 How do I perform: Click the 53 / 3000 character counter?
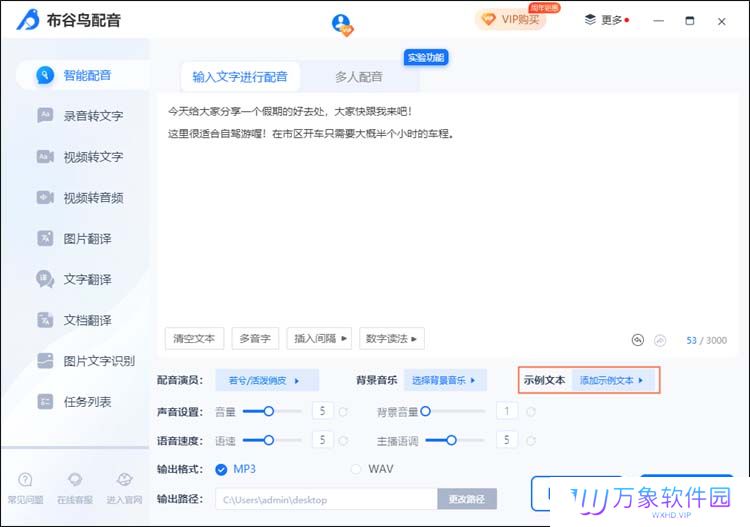coord(706,340)
